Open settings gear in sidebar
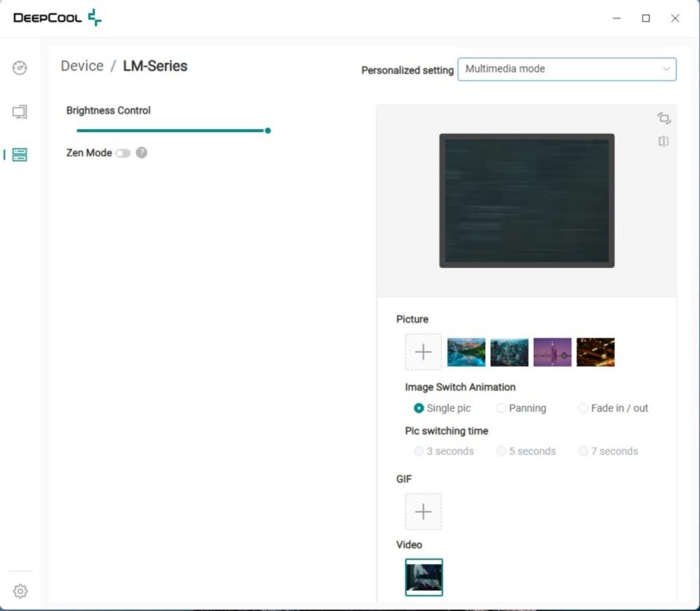The image size is (700, 611). click(x=20, y=591)
